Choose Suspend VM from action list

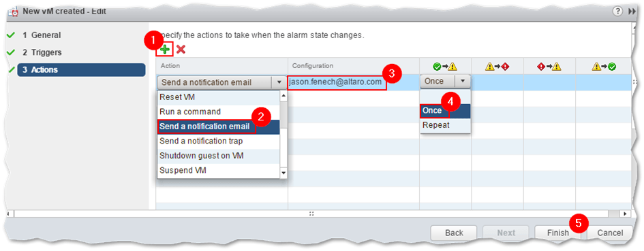[x=218, y=170]
